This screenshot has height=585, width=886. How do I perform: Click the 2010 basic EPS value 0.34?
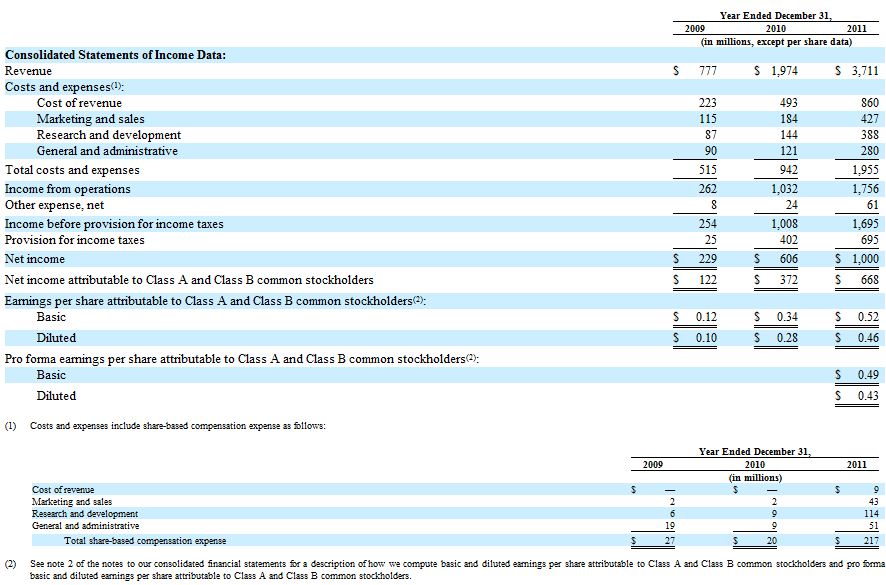[x=787, y=317]
